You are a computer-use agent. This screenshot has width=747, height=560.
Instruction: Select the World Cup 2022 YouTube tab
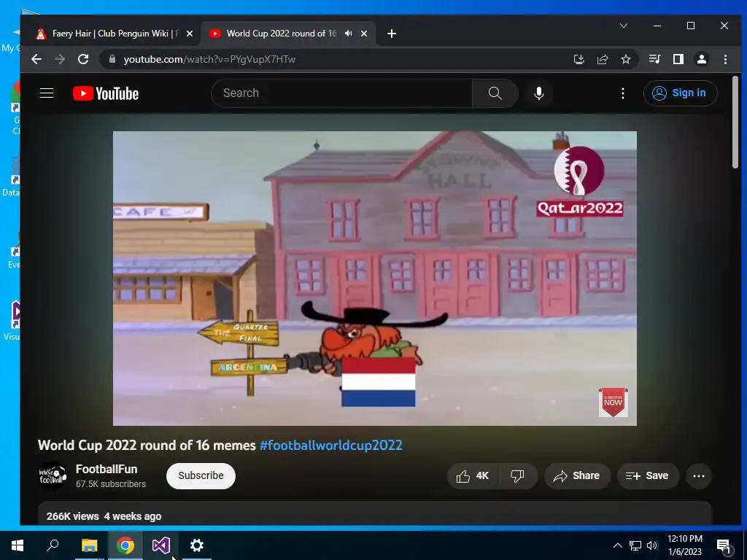(x=281, y=34)
